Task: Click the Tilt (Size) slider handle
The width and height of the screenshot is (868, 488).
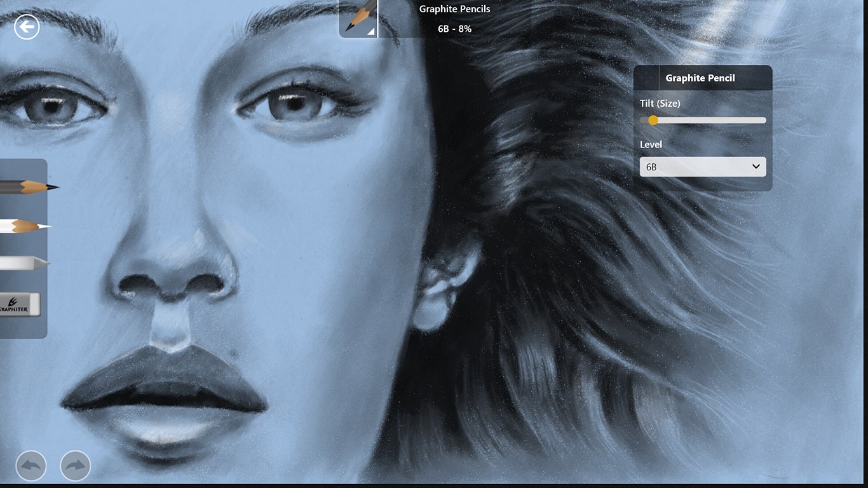Action: pos(653,120)
